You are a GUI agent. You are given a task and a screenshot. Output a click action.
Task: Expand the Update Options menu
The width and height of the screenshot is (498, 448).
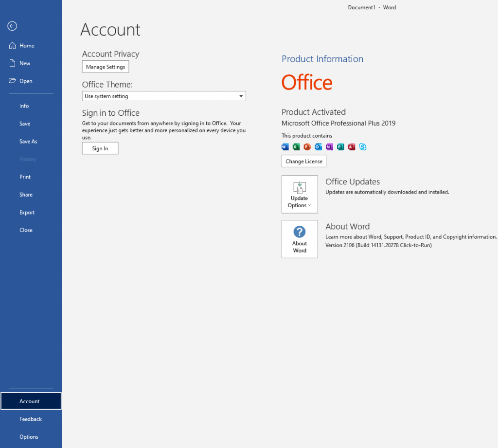coord(300,194)
